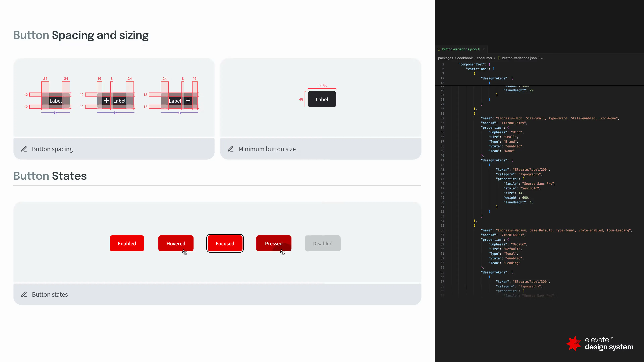644x362 pixels.
Task: Click the pencil icon beside Minimum button size
Action: click(230, 149)
